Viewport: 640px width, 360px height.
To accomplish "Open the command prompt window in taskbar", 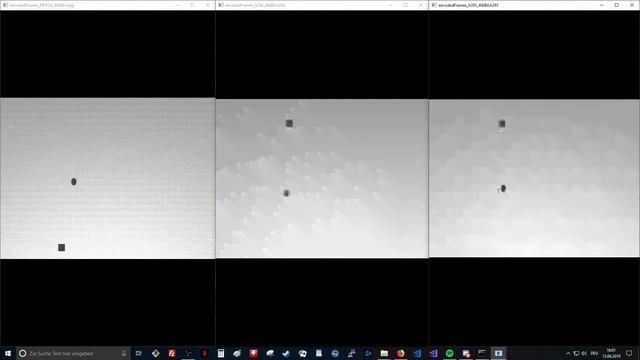I will pos(482,353).
